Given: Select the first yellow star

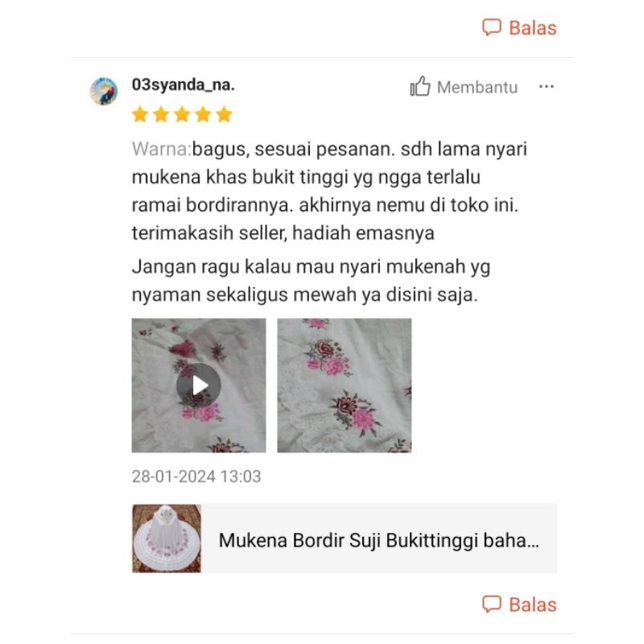Looking at the screenshot, I should pyautogui.click(x=140, y=114).
